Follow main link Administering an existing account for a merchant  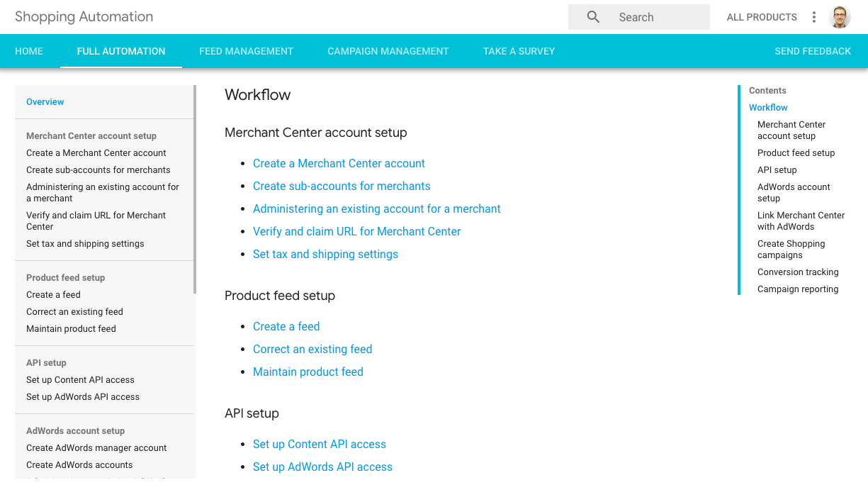[377, 209]
